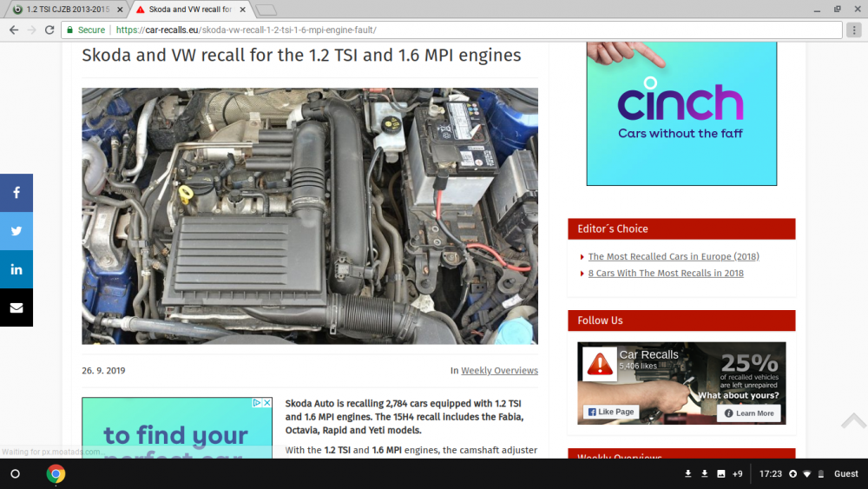This screenshot has height=489, width=868.
Task: Close the Skoda and VW recall tab
Action: pos(242,10)
